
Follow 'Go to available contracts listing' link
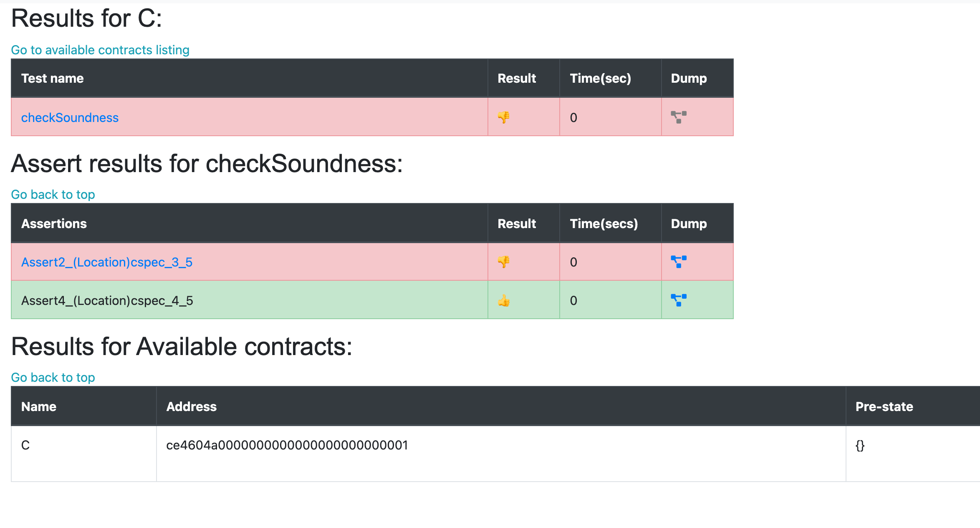(100, 50)
